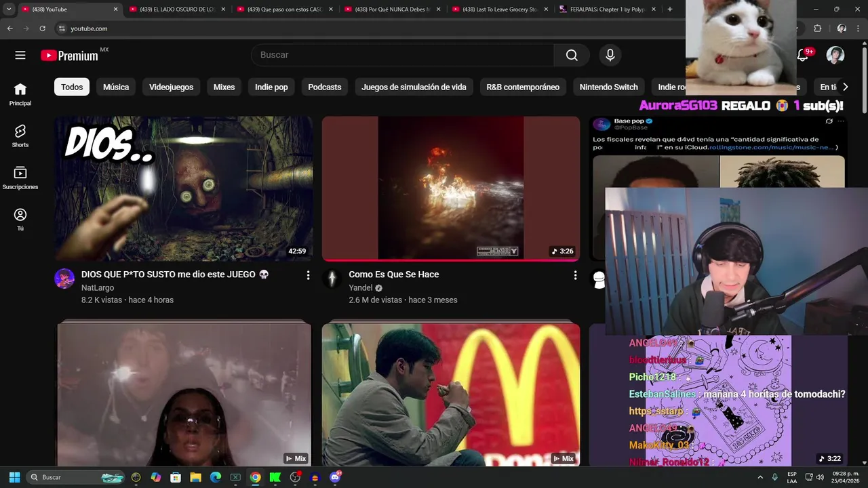The height and width of the screenshot is (488, 868).
Task: Click the Buscar search input field
Action: click(403, 55)
